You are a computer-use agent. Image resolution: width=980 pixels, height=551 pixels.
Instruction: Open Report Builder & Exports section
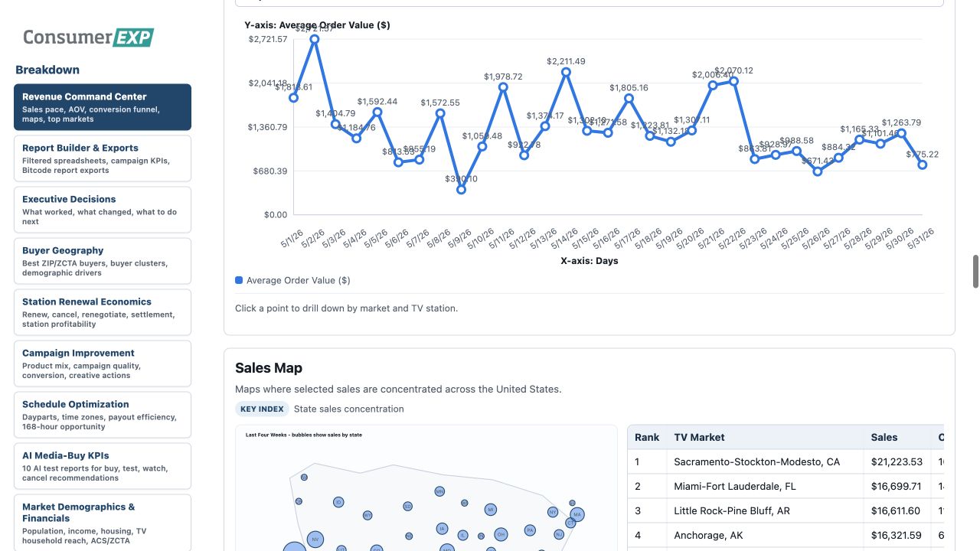coord(103,158)
